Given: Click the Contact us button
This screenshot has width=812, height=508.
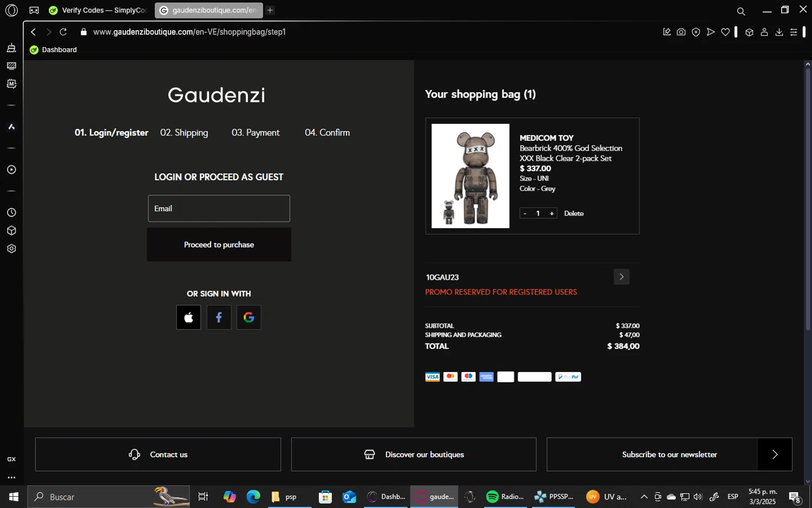Looking at the screenshot, I should point(158,454).
